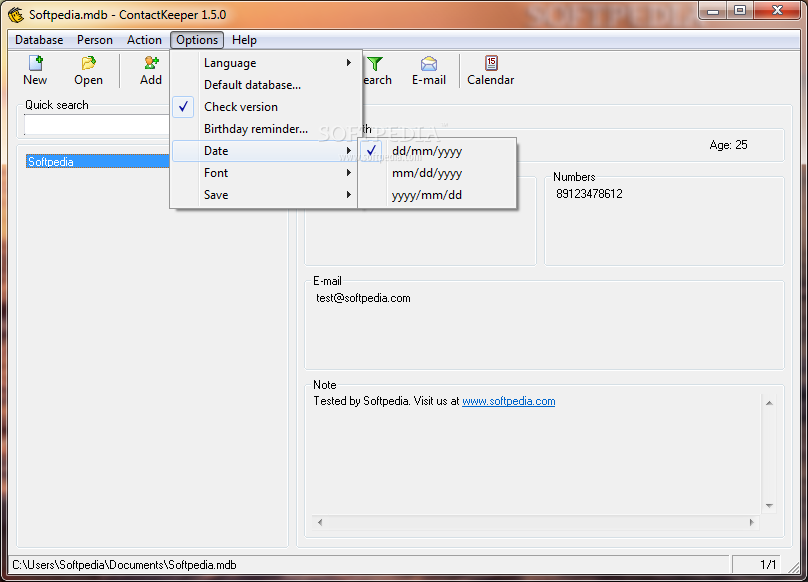This screenshot has height=582, width=808.
Task: Click the ContactKeeper app icon in title bar
Action: (15, 14)
